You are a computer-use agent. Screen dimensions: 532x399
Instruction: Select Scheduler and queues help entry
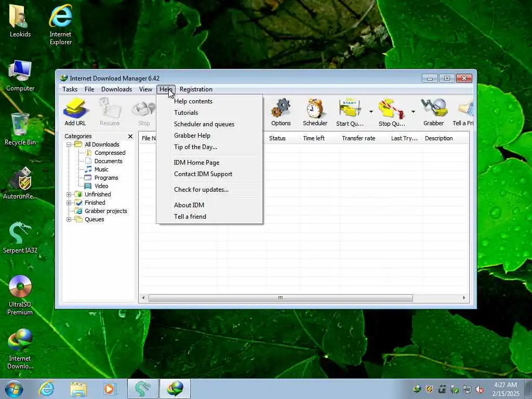[209, 124]
